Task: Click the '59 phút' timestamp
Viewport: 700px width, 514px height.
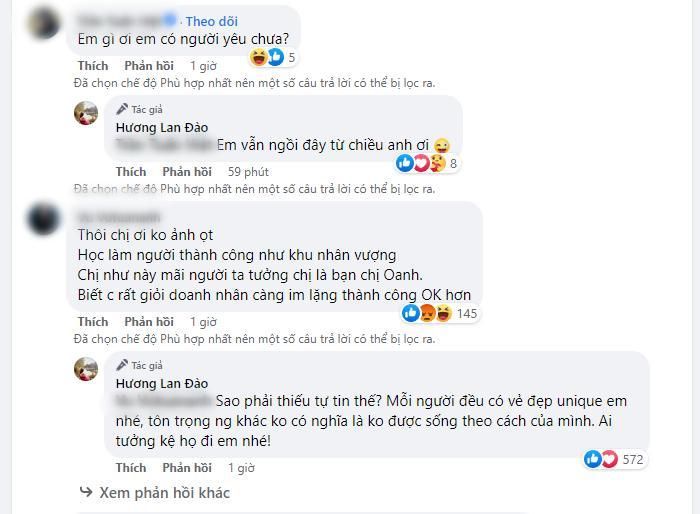Action: coord(248,172)
